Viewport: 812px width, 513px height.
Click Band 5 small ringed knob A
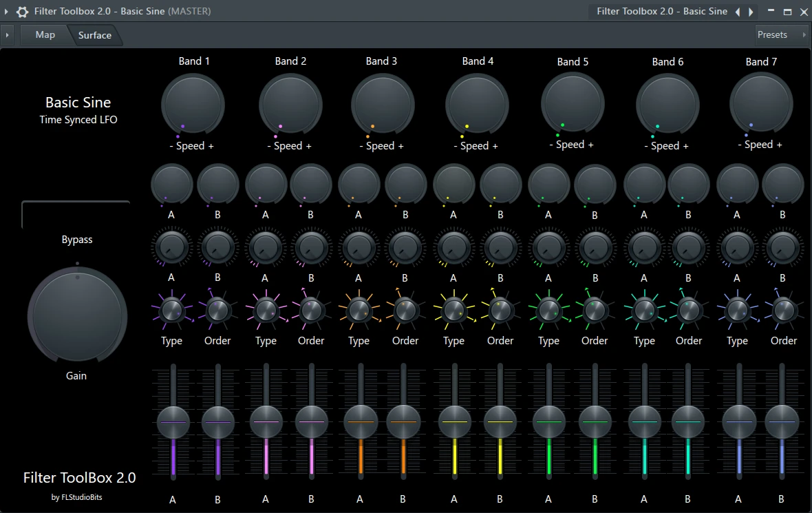point(549,248)
